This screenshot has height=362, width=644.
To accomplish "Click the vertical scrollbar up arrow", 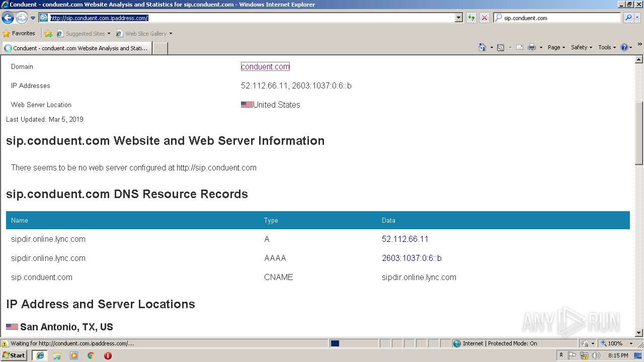I will click(639, 59).
